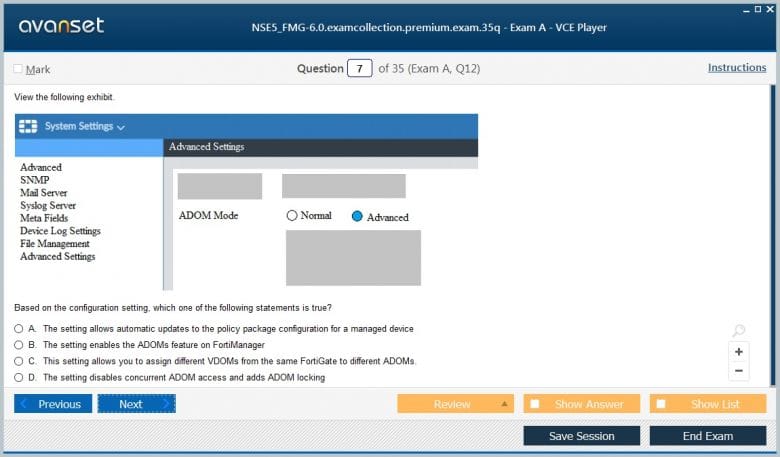The width and height of the screenshot is (780, 457).
Task: Click the zoom magnifier icon
Action: pyautogui.click(x=739, y=331)
